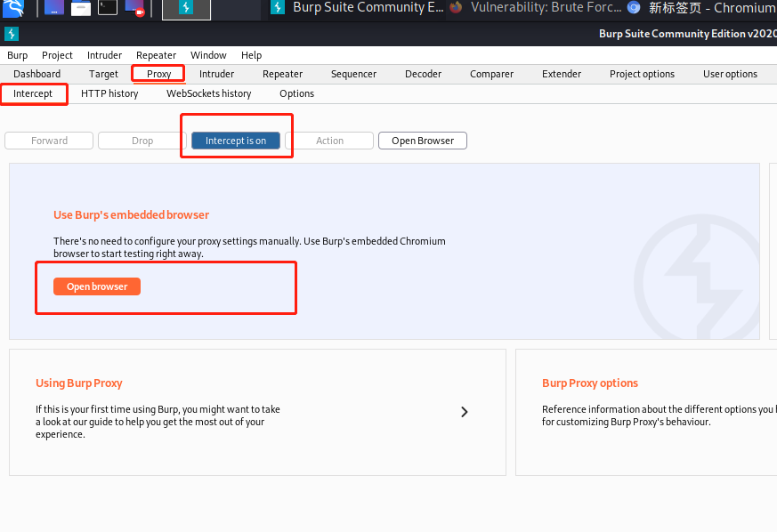Open the WebSockets history sub-tab

pyautogui.click(x=208, y=93)
